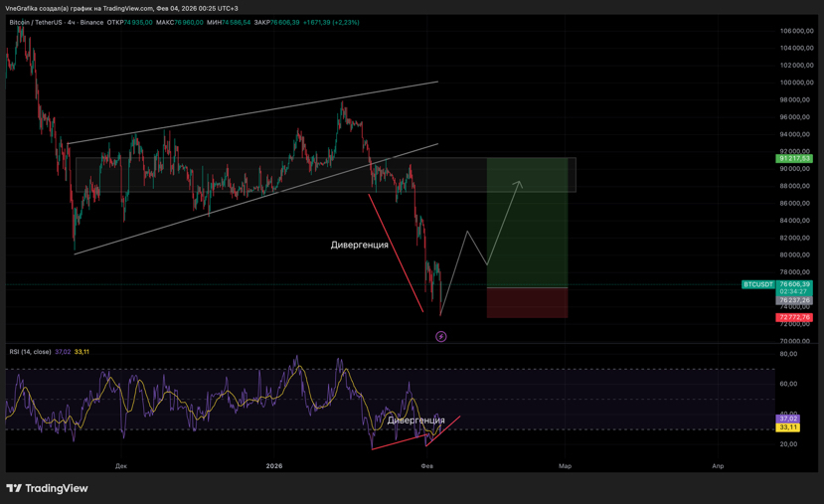
Task: Click the +1671,39 (+2,23%) change value
Action: click(x=331, y=23)
